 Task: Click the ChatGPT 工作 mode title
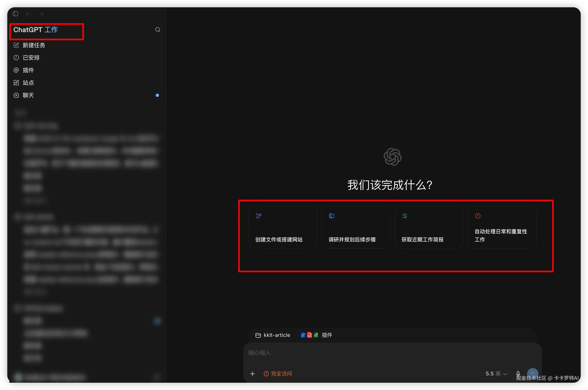pyautogui.click(x=35, y=30)
